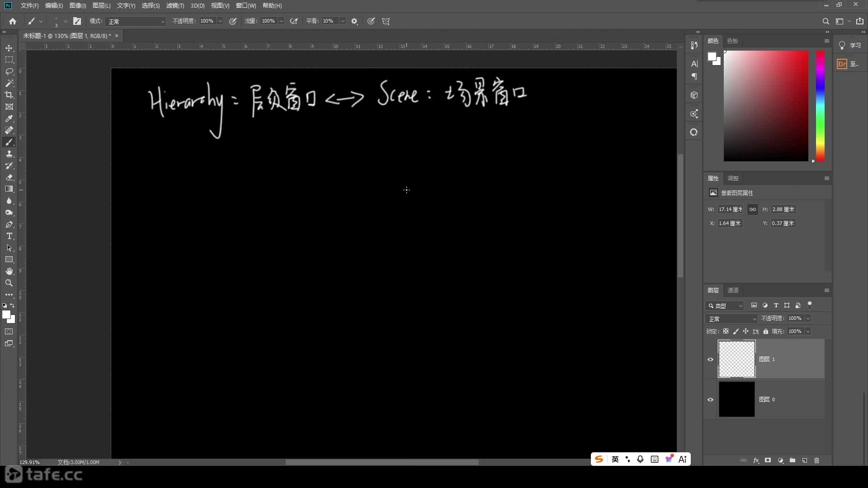Toggle layer filter on or off
868x488 pixels.
click(810, 304)
